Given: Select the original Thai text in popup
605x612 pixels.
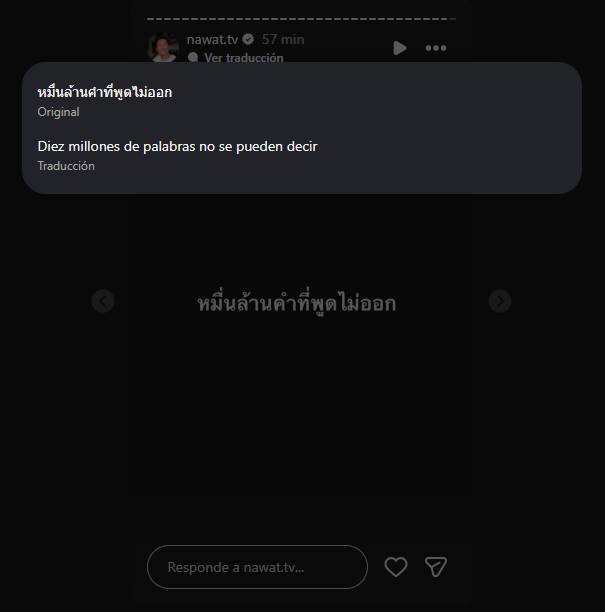Looking at the screenshot, I should (x=105, y=93).
